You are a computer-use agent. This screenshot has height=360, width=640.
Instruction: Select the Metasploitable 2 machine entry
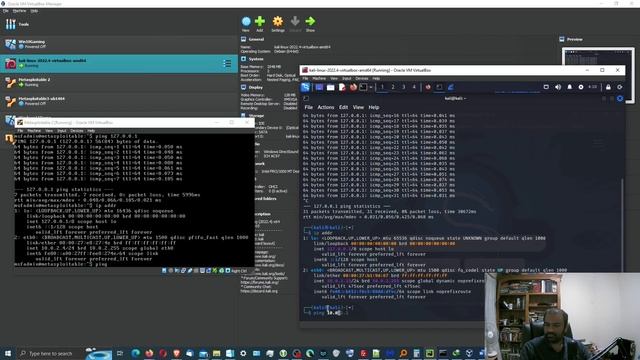pyautogui.click(x=118, y=82)
